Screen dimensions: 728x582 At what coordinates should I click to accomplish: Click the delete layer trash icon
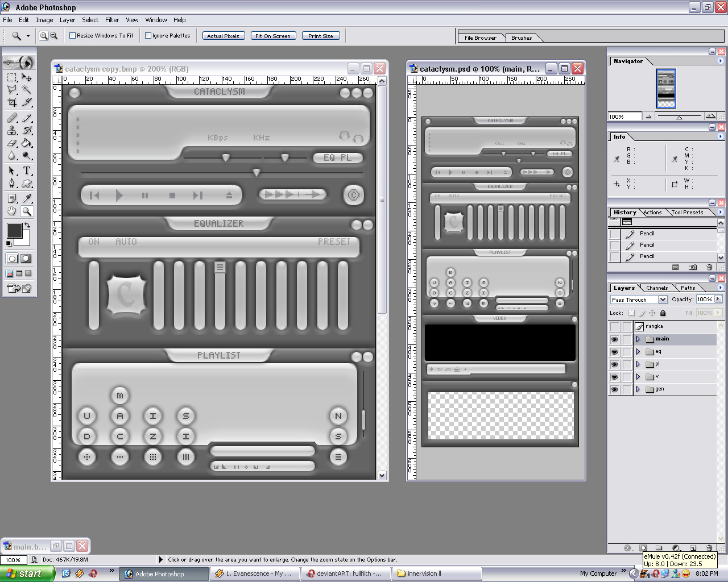click(709, 548)
